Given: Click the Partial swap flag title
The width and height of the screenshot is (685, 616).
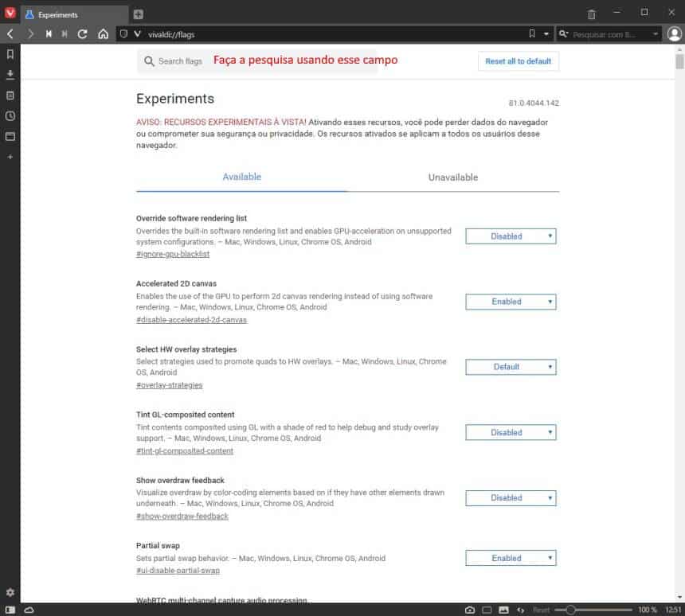Looking at the screenshot, I should (158, 546).
